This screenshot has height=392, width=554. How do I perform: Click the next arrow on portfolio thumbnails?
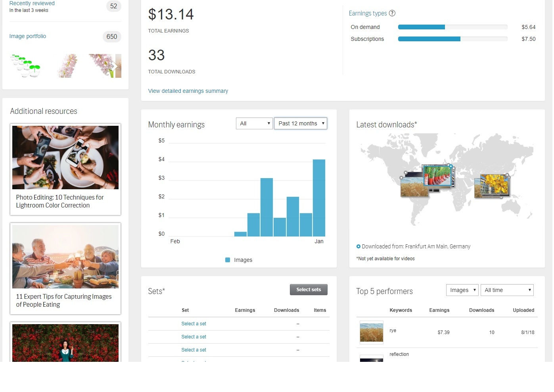coord(114,66)
